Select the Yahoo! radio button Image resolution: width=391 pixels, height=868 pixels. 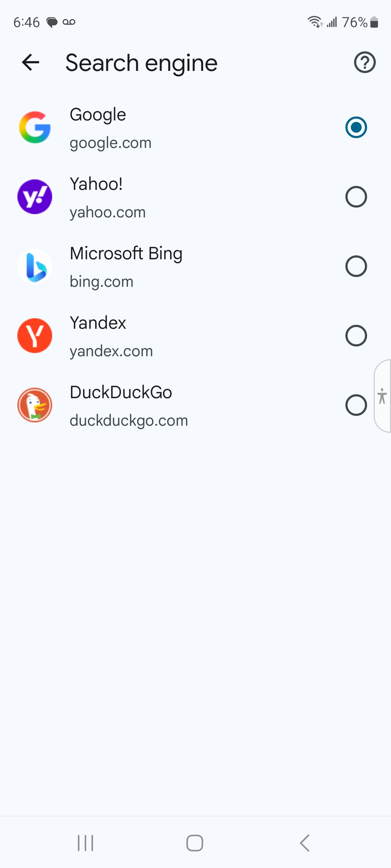[x=356, y=197]
